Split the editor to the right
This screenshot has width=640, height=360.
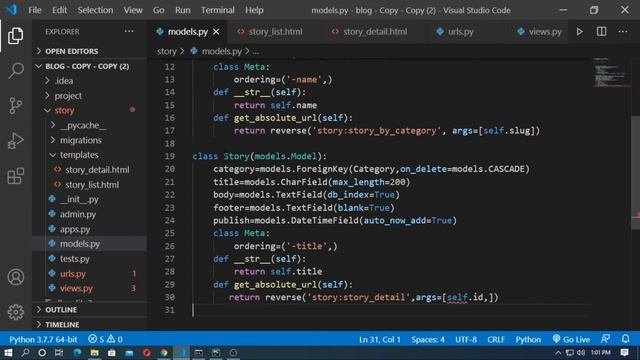click(x=601, y=31)
